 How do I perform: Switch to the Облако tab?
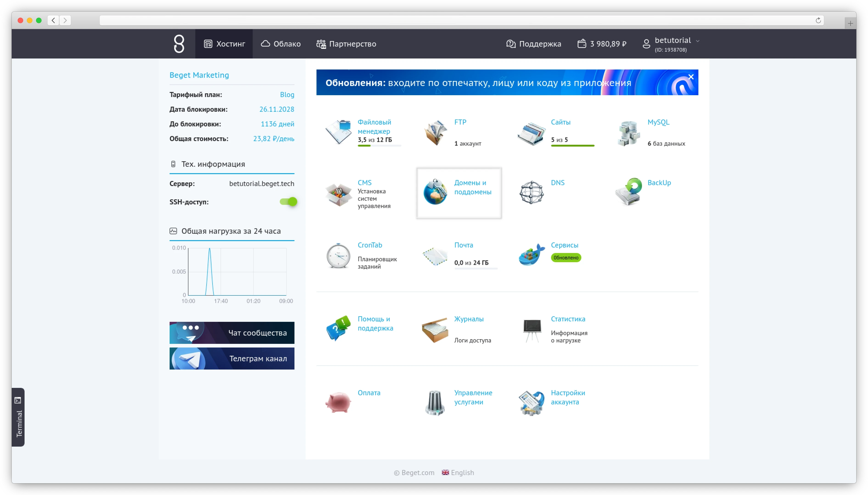[x=281, y=44]
